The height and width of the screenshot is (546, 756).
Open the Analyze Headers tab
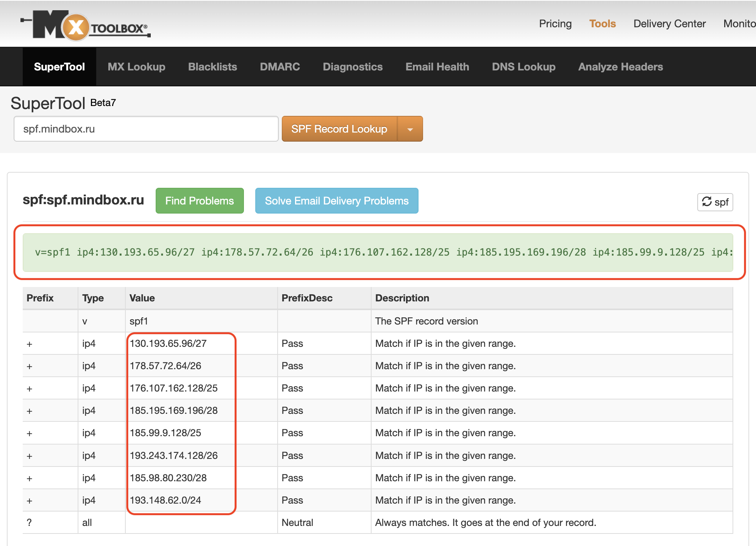(x=620, y=67)
